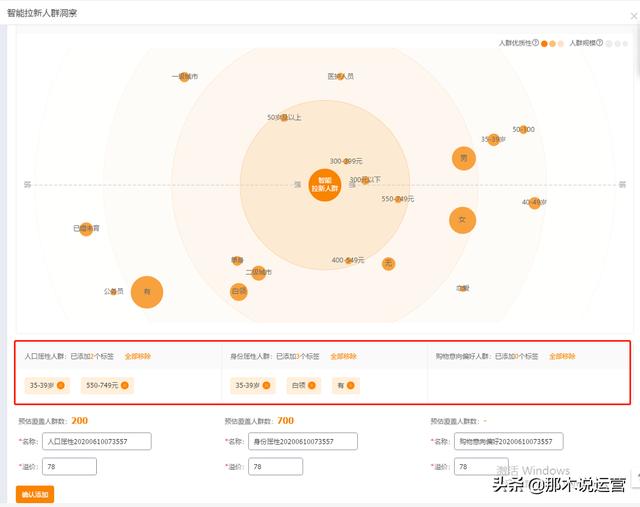Click 全部移除 for 人口属性人群
The height and width of the screenshot is (507, 640).
138,356
